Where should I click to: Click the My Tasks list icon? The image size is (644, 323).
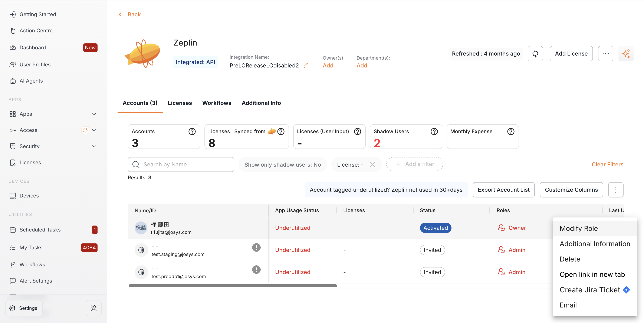click(13, 247)
